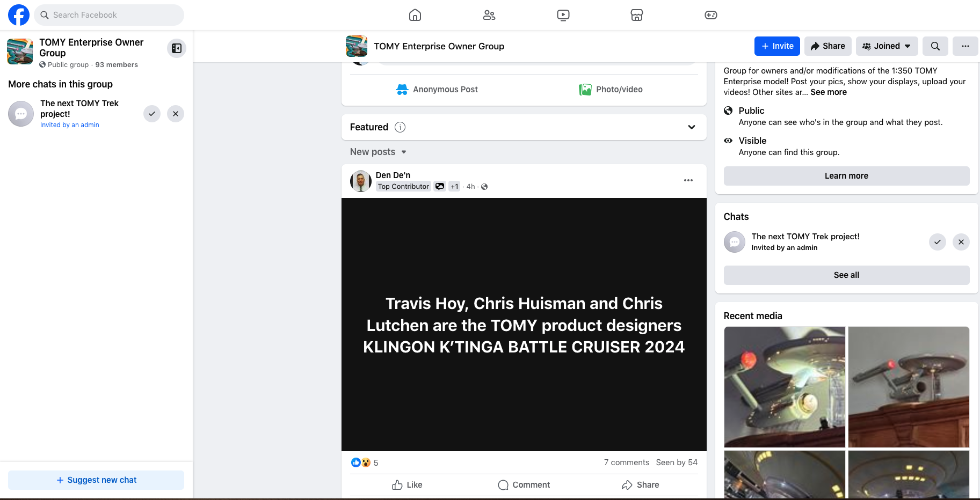Accept chat invite in Chats card
Screen dimensions: 980x500
[x=938, y=242]
